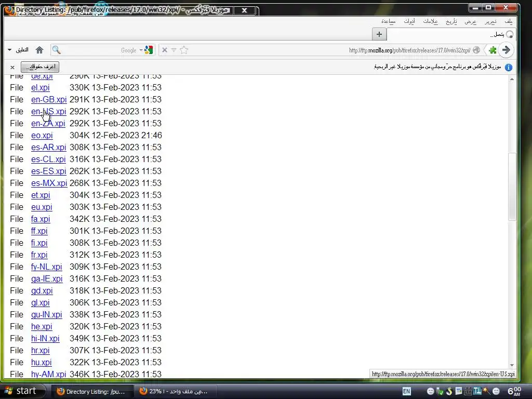Click the Safely Remove Hardware tray icon
The height and width of the screenshot is (399, 532).
pos(440,392)
